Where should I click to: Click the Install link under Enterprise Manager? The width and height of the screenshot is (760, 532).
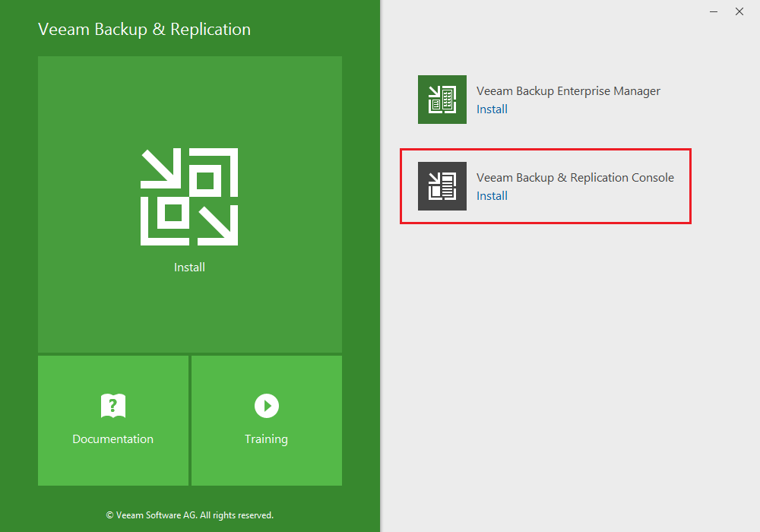(492, 109)
